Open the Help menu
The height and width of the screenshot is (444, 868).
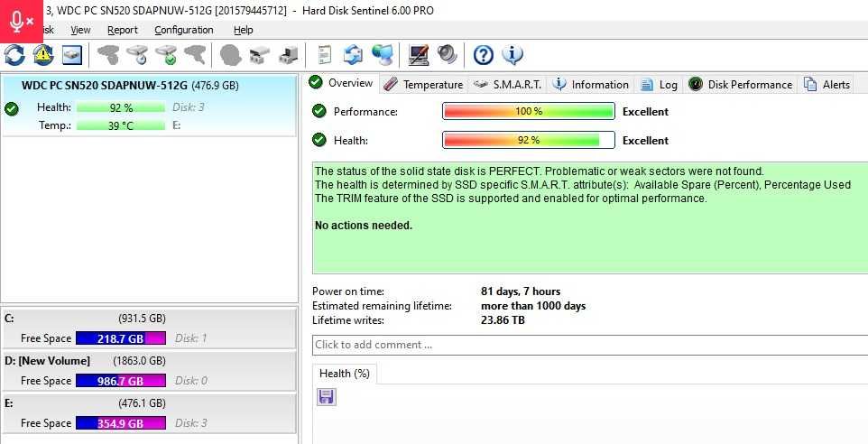tap(243, 30)
